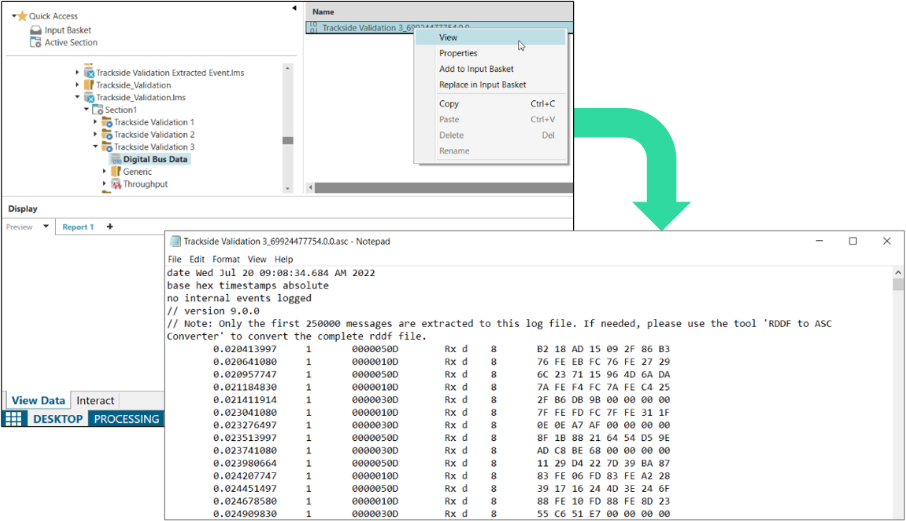Open the Input Basket in Quick Access
Viewport: 906px width, 521px height.
click(67, 30)
